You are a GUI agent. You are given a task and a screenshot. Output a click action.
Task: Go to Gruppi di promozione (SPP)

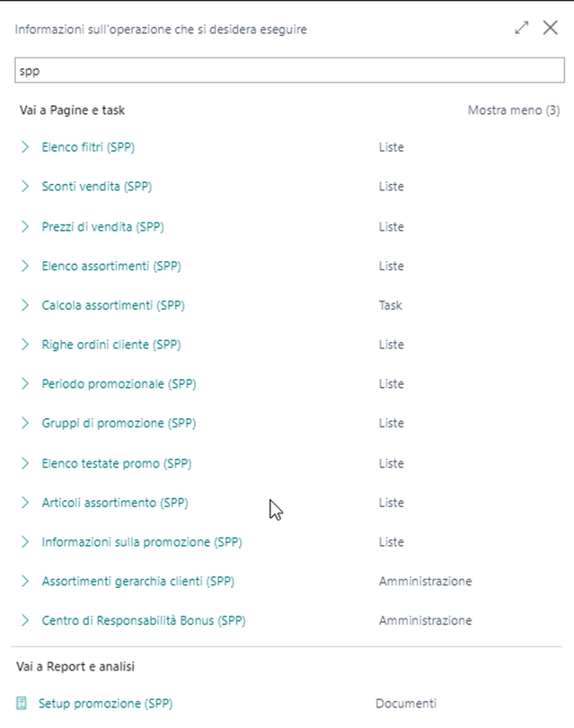(x=118, y=424)
